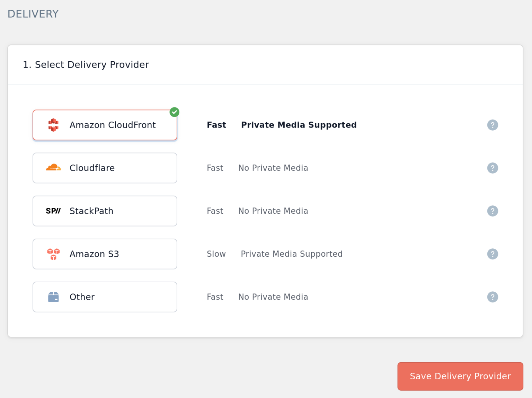532x398 pixels.
Task: Click the Private Media Supported label
Action: 299,125
